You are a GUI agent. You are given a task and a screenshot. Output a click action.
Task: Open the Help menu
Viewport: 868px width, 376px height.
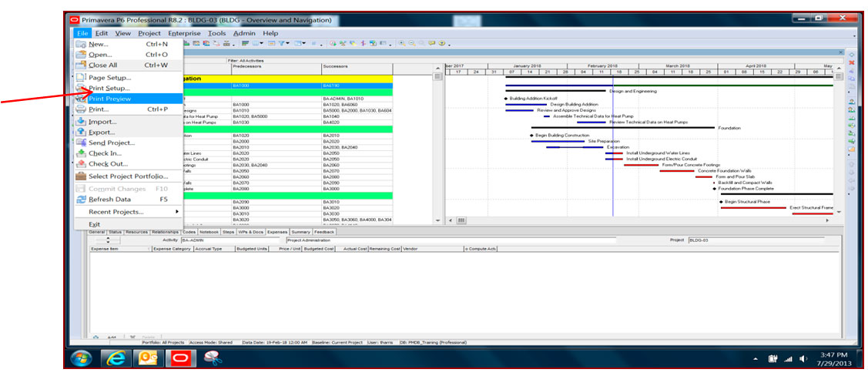[270, 33]
